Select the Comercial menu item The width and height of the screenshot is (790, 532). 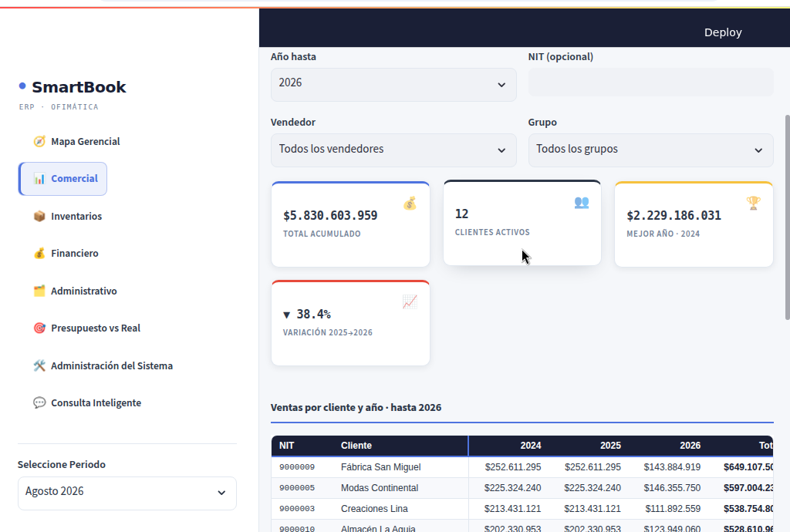click(62, 179)
